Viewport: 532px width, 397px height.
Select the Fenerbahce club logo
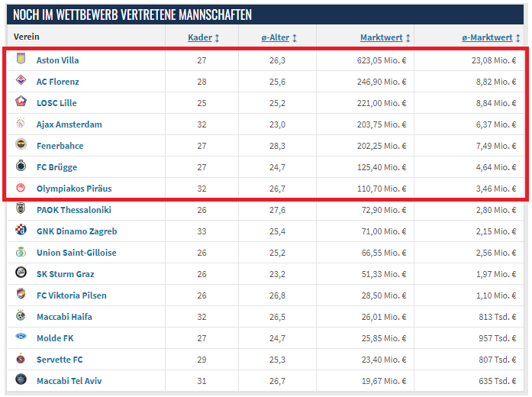coord(21,144)
